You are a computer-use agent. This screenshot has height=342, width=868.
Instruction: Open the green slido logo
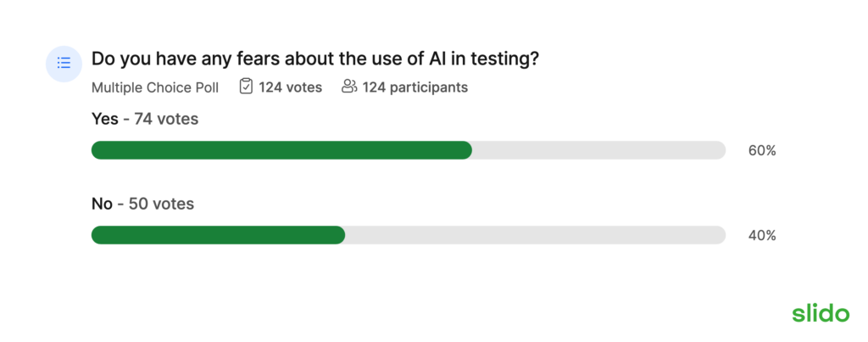click(820, 313)
